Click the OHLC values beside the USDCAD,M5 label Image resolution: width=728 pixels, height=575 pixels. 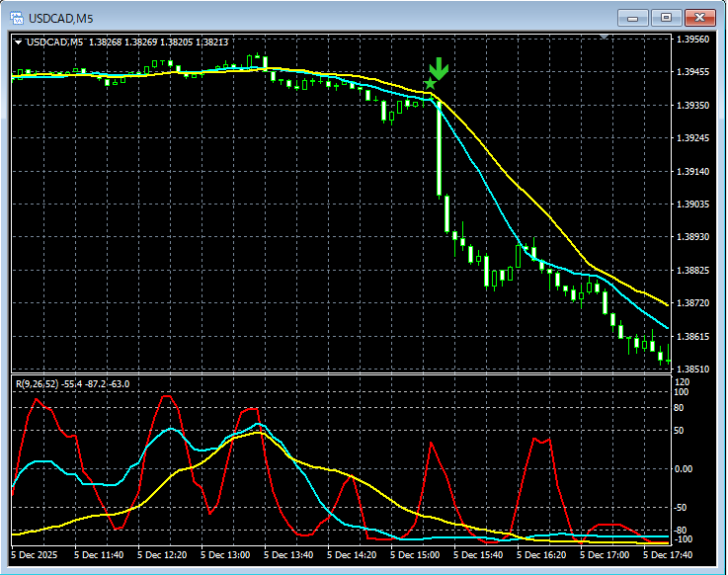pyautogui.click(x=158, y=41)
